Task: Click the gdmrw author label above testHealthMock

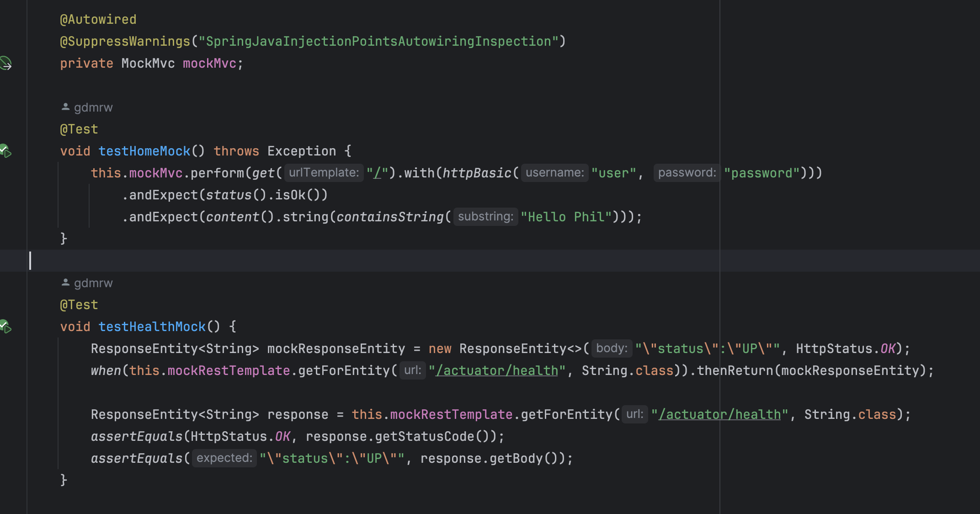Action: 93,283
